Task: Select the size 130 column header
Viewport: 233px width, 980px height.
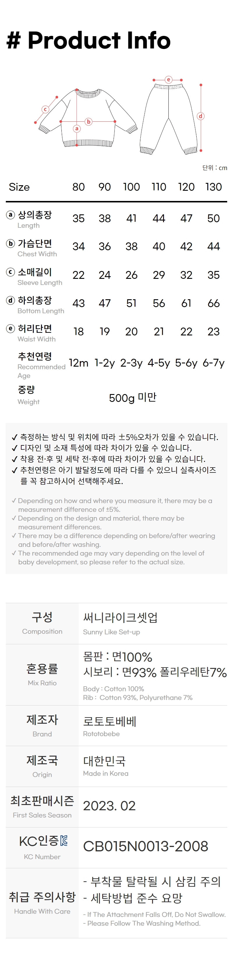Action: tap(213, 187)
